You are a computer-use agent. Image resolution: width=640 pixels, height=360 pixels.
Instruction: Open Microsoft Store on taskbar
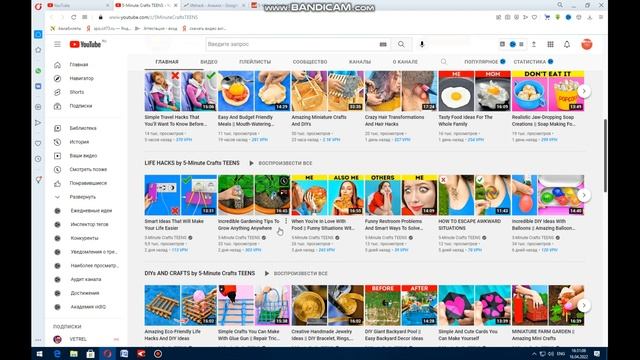click(x=90, y=353)
